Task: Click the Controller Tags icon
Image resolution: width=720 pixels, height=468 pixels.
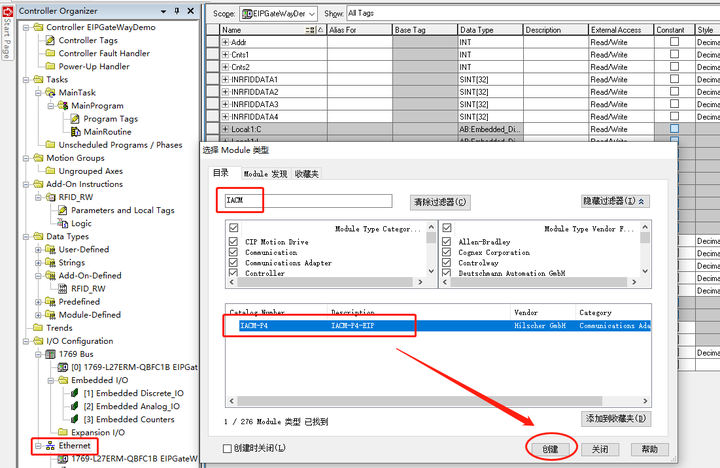Action: pyautogui.click(x=51, y=40)
